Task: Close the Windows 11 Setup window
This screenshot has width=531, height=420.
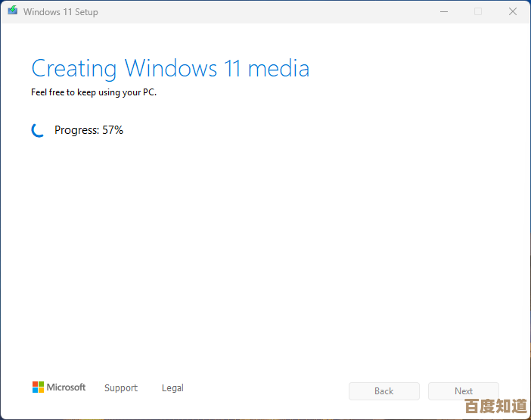Action: (513, 12)
